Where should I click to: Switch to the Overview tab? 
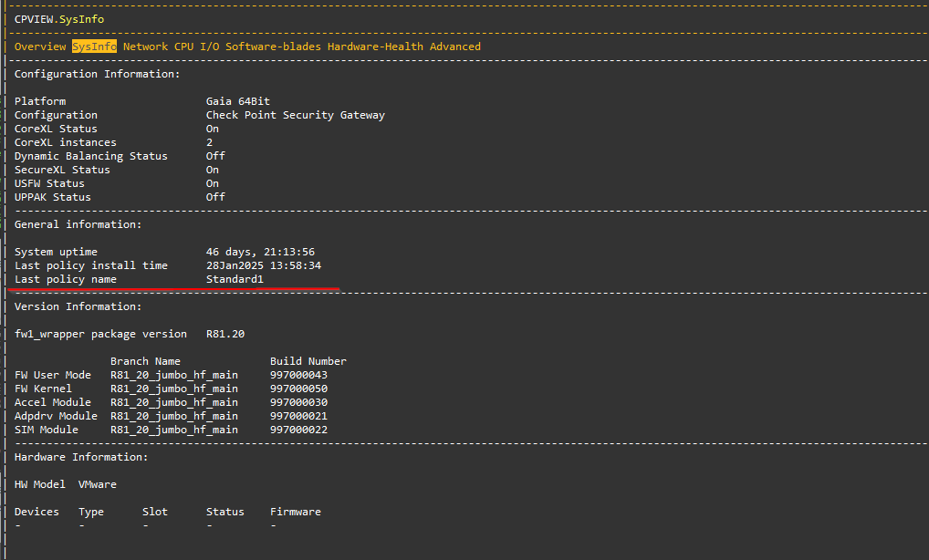pyautogui.click(x=40, y=46)
